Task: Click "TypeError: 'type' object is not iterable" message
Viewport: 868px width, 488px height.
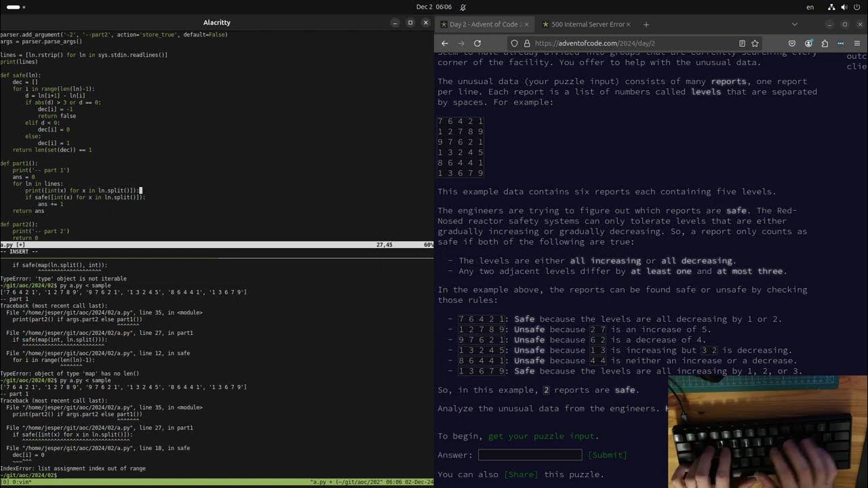Action: (63, 279)
